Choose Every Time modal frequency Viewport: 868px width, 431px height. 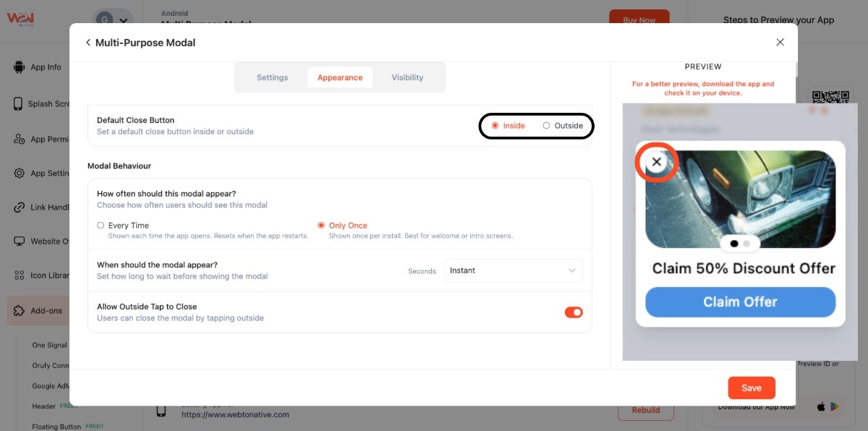point(101,226)
